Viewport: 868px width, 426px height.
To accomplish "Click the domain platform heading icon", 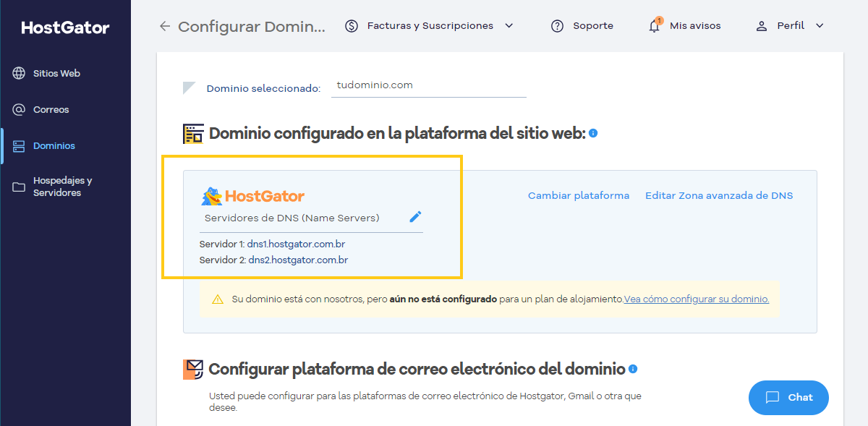I will (193, 134).
